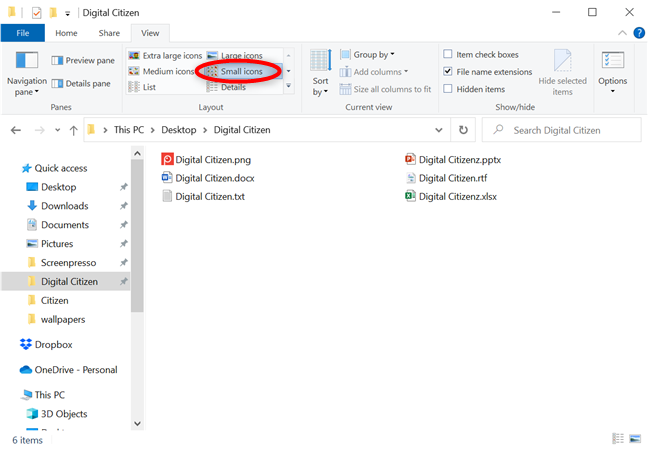Click sidebar scrollbar down arrow
Screen dimensions: 648x449
point(137,424)
